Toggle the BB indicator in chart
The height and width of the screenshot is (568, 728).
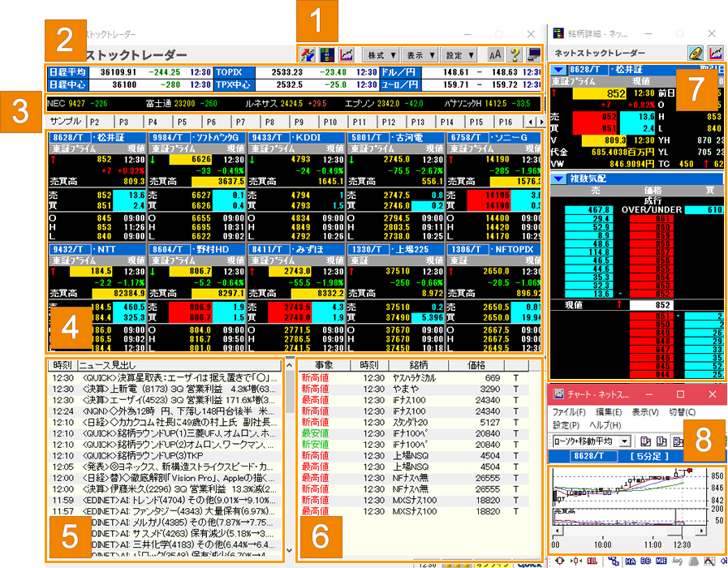click(x=646, y=561)
